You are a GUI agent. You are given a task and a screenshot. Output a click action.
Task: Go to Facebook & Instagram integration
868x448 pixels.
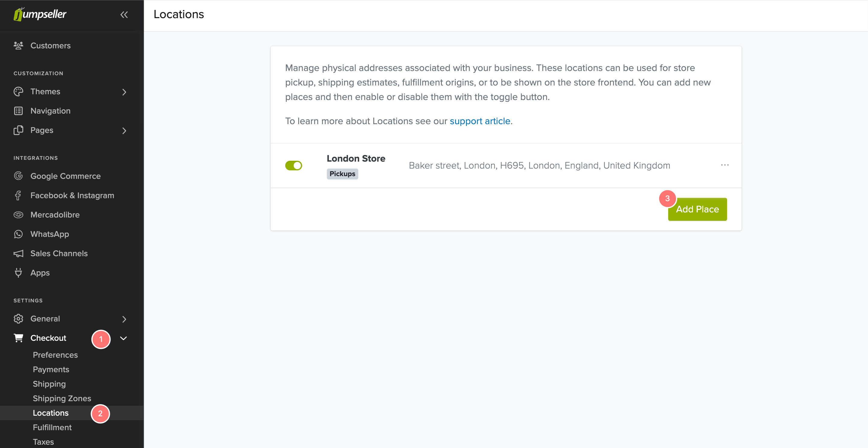72,195
